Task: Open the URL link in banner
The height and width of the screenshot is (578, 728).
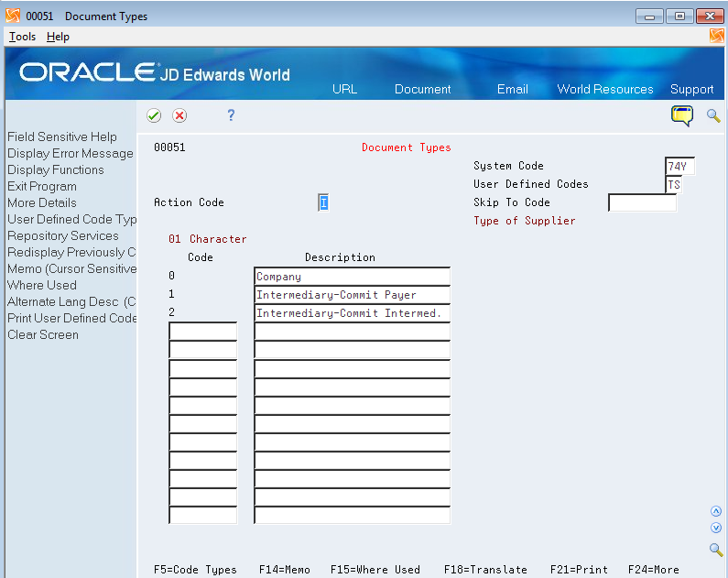Action: pyautogui.click(x=344, y=89)
